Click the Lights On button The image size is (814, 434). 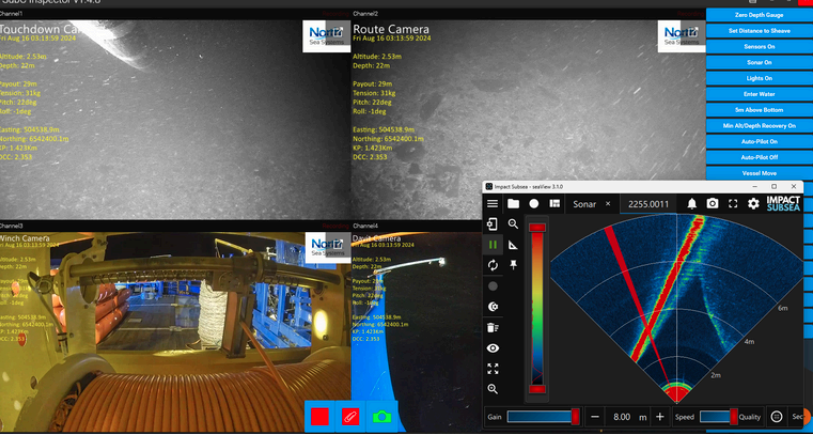pyautogui.click(x=759, y=78)
